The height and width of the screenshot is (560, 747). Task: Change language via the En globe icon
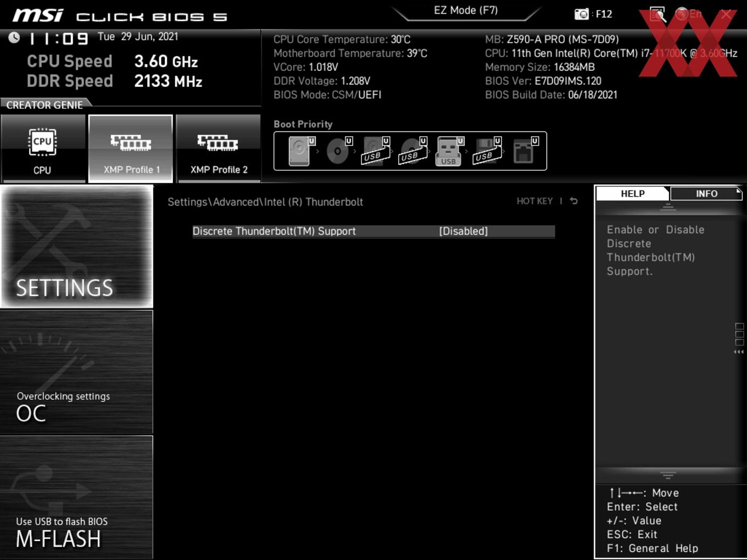tap(688, 14)
